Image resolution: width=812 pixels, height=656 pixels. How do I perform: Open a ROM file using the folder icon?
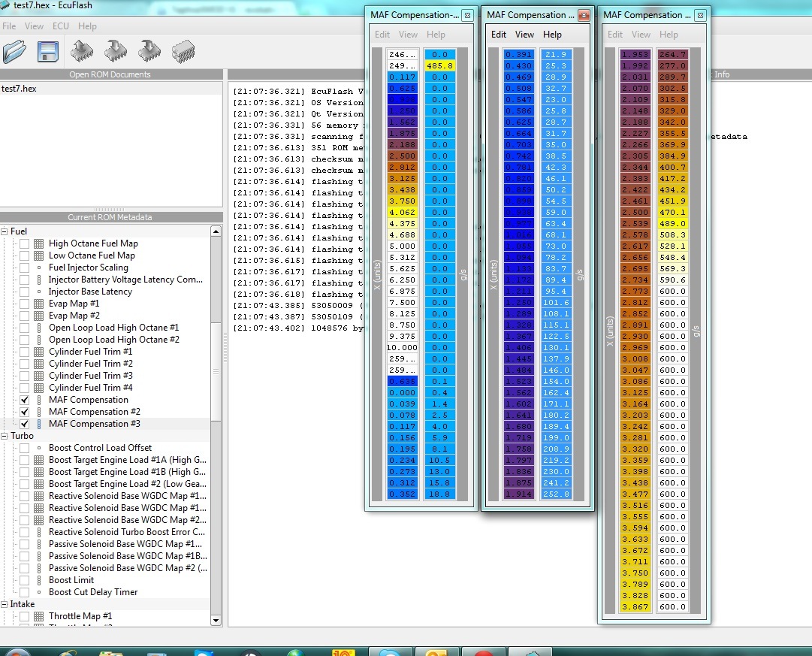point(14,51)
